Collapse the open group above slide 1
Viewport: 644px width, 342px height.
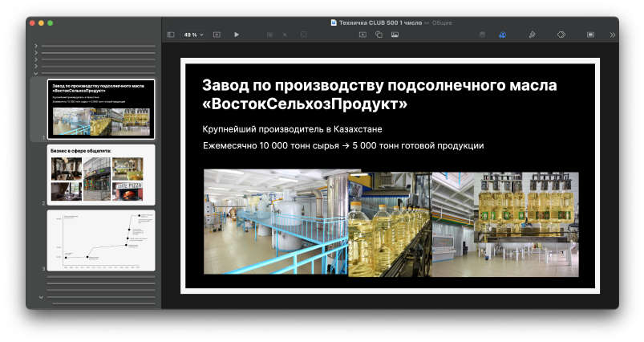36,73
